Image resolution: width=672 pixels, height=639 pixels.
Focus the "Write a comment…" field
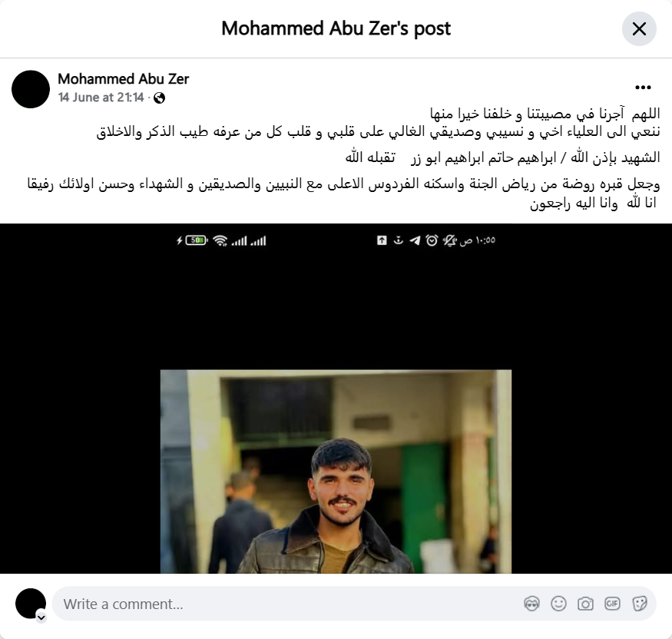(291, 604)
